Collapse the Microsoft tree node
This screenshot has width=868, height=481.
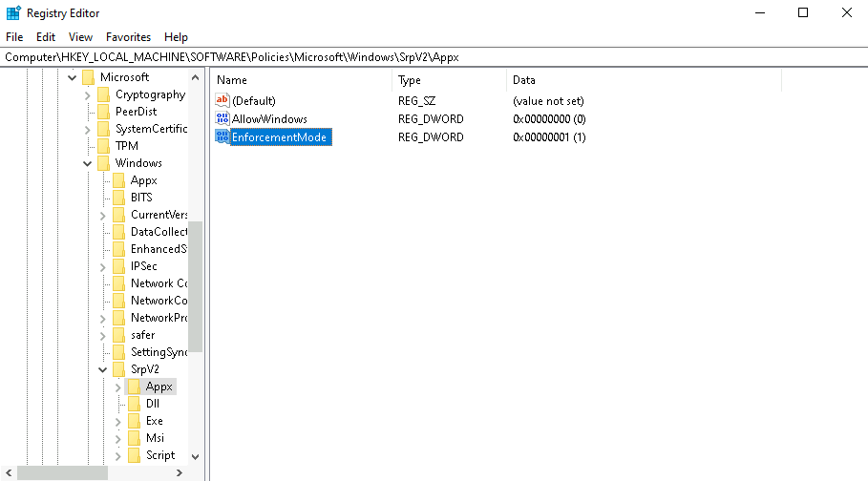[x=72, y=77]
